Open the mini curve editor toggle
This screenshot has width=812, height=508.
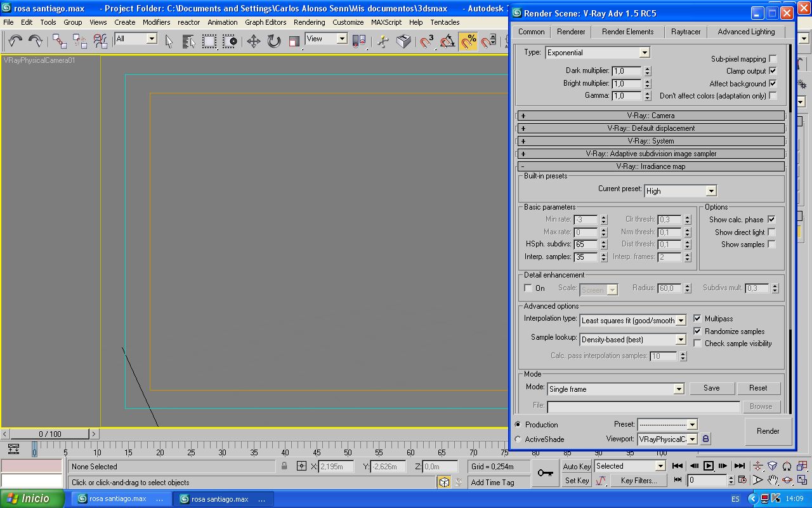(14, 448)
